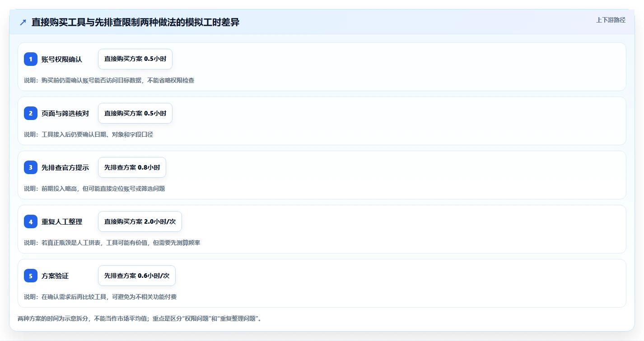Click the arrow icon beside the panel title
The image size is (644, 341).
(x=23, y=22)
